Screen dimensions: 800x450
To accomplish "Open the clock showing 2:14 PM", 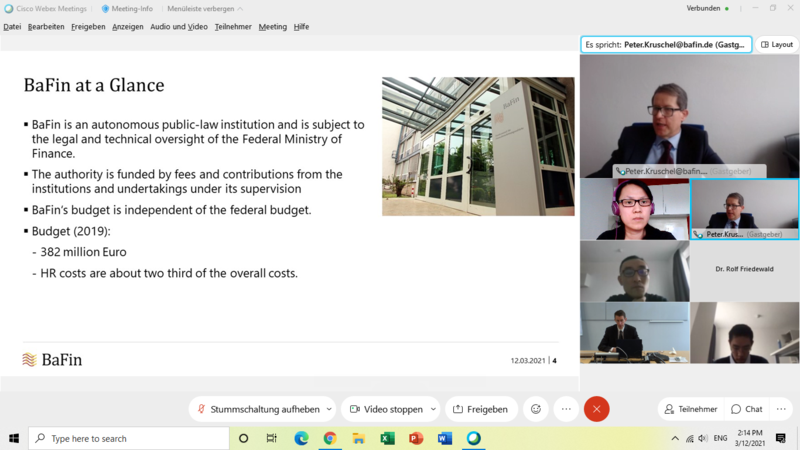I will (x=750, y=438).
